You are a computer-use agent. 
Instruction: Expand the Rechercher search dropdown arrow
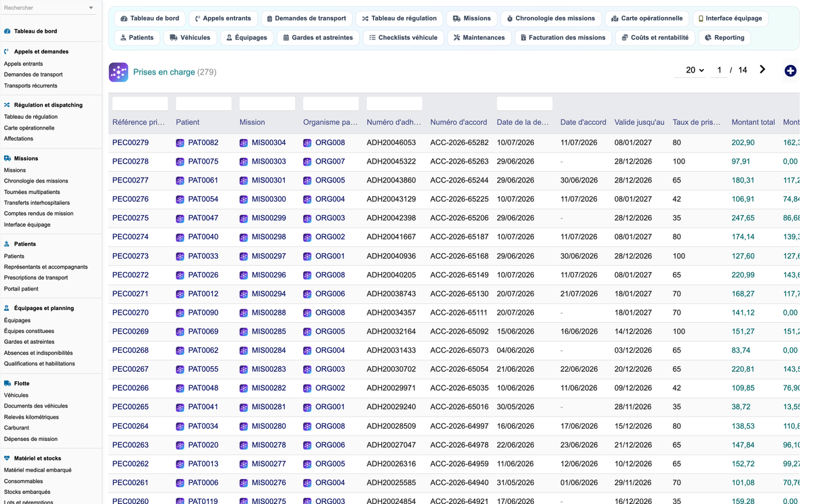point(91,8)
